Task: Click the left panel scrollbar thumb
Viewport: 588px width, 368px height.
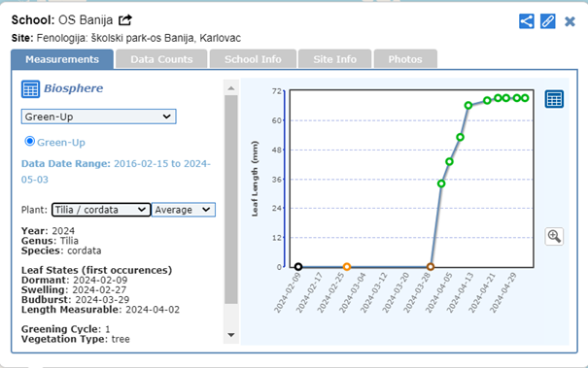Action: (x=231, y=199)
